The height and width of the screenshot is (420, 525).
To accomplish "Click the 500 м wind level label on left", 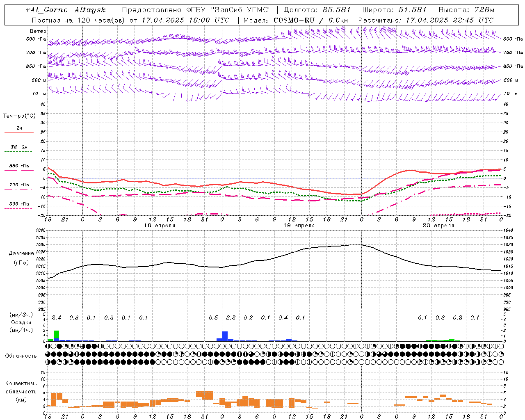I will pos(39,80).
